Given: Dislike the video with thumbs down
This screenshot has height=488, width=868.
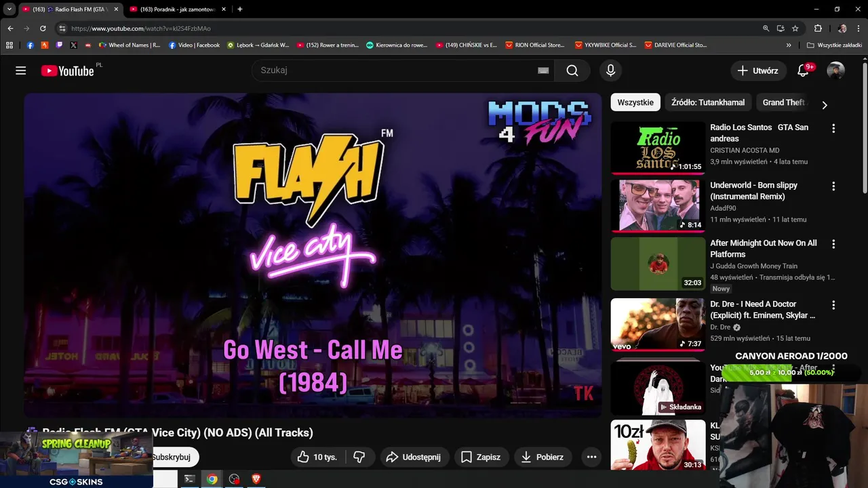Looking at the screenshot, I should [x=359, y=457].
